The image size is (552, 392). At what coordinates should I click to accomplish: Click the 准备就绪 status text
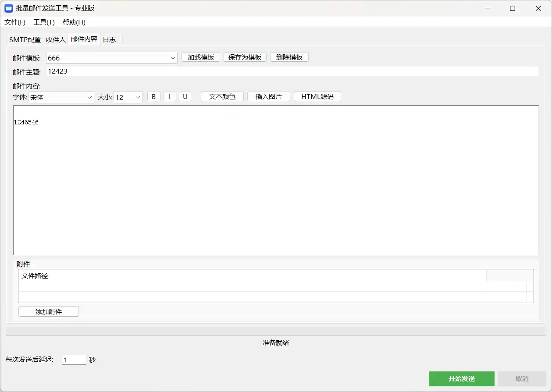click(x=276, y=343)
